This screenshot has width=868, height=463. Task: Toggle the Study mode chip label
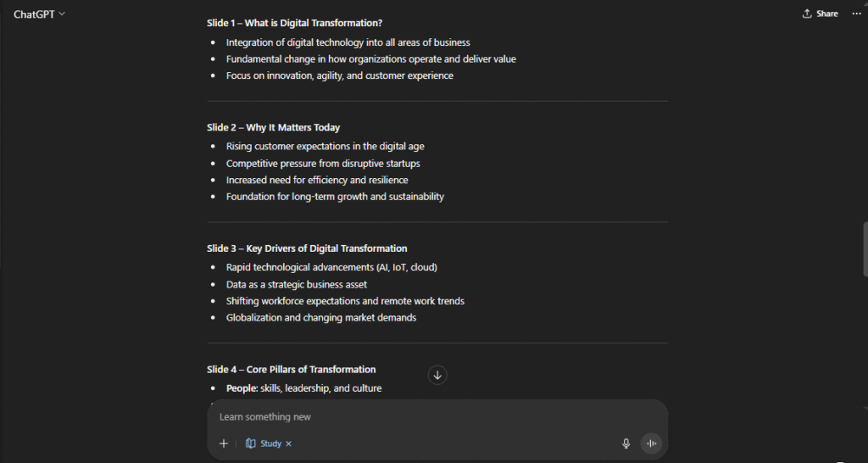coord(270,443)
